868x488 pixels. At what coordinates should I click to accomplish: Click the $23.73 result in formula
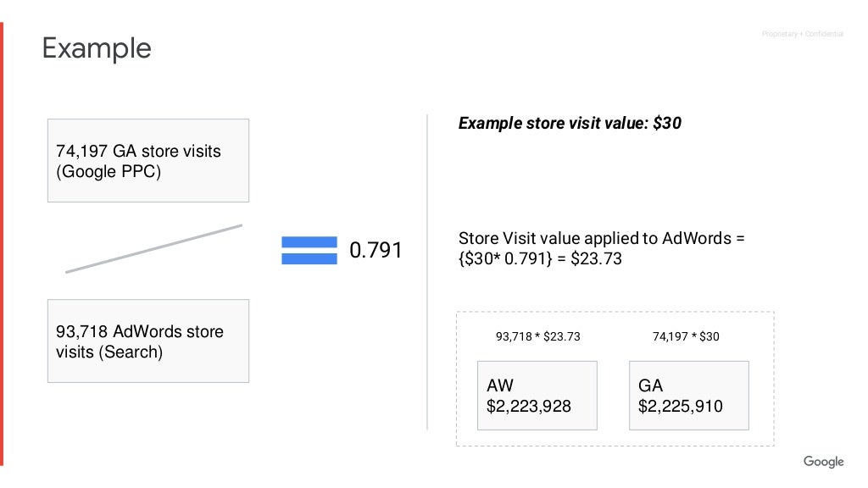[596, 259]
